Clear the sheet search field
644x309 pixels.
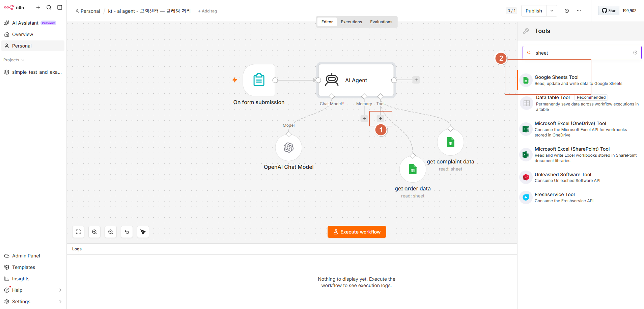pos(635,53)
